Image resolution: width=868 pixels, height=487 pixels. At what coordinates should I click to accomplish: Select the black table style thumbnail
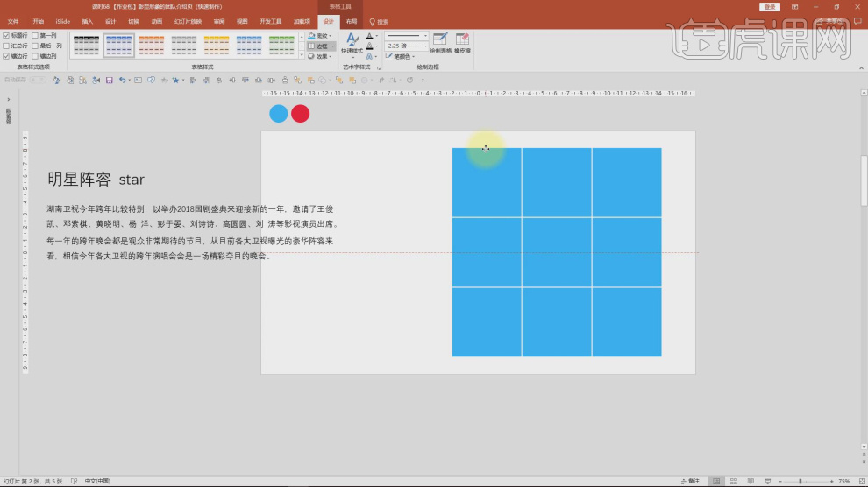86,46
